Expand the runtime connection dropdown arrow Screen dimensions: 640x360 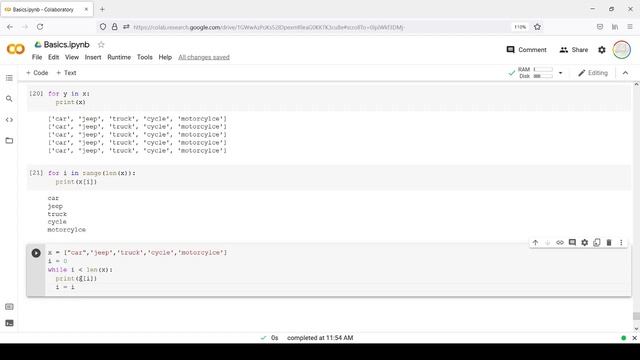click(560, 73)
